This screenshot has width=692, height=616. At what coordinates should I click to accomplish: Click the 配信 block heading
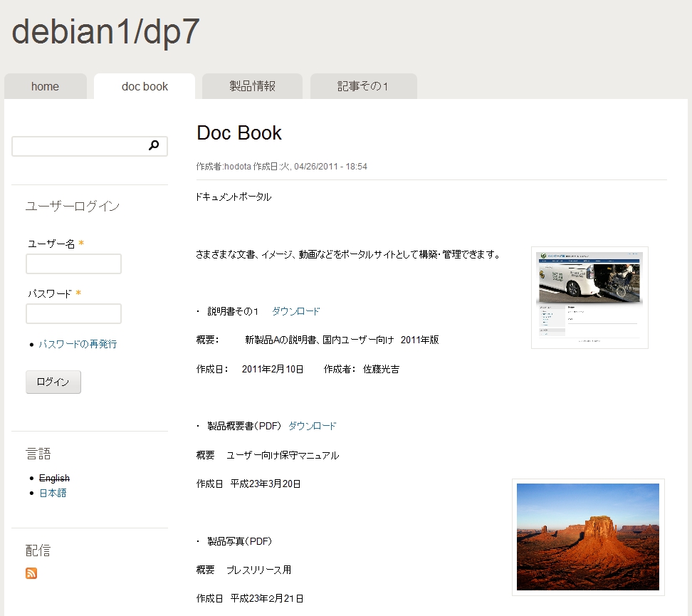coord(38,550)
